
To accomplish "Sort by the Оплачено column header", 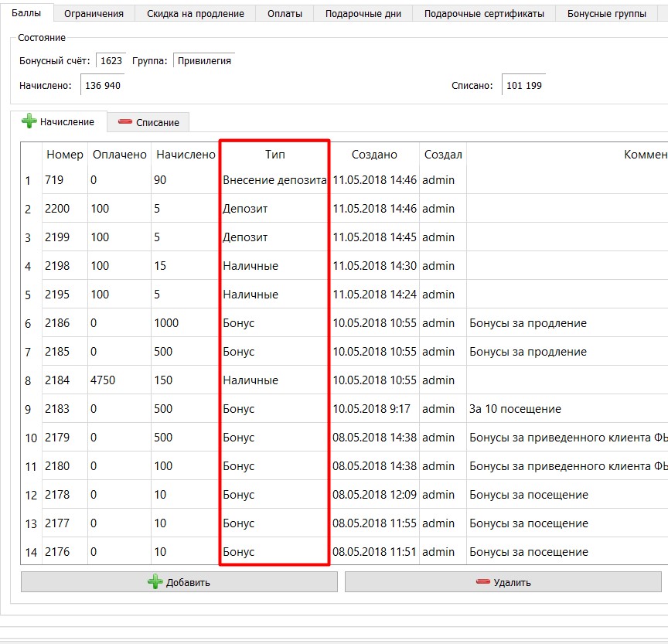I will tap(119, 154).
